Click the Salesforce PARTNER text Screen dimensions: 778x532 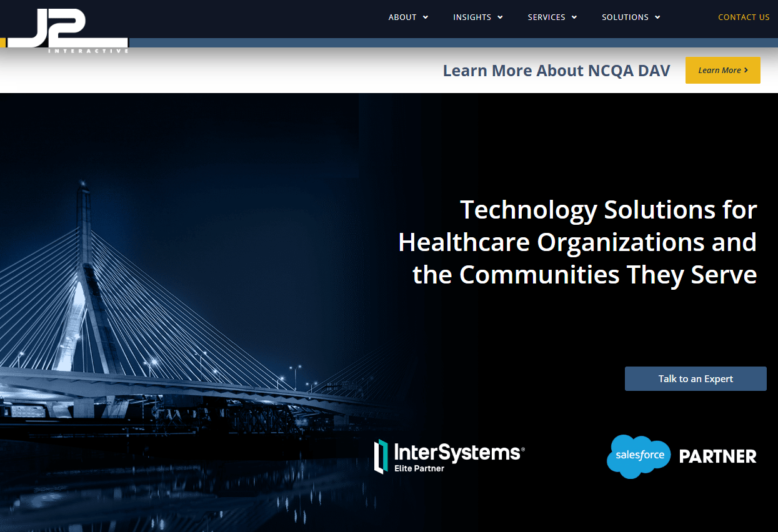[718, 456]
